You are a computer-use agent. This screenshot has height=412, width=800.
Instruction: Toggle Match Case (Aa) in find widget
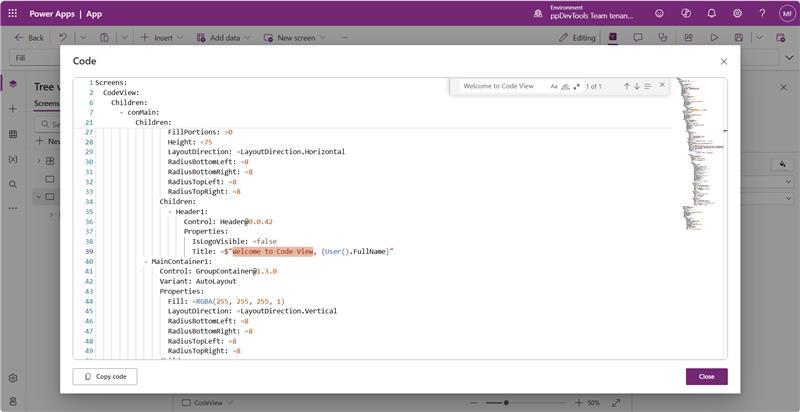point(554,87)
